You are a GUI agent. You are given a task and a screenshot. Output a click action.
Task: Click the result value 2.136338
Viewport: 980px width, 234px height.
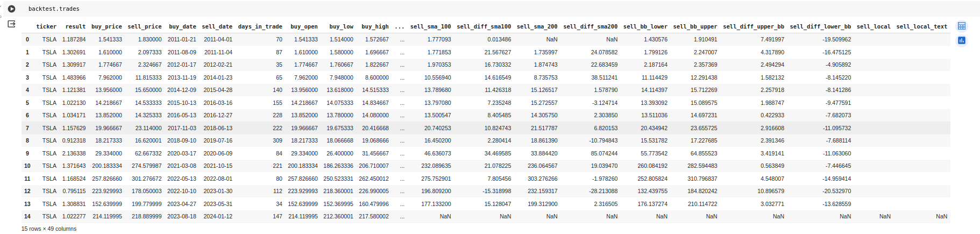[74, 153]
